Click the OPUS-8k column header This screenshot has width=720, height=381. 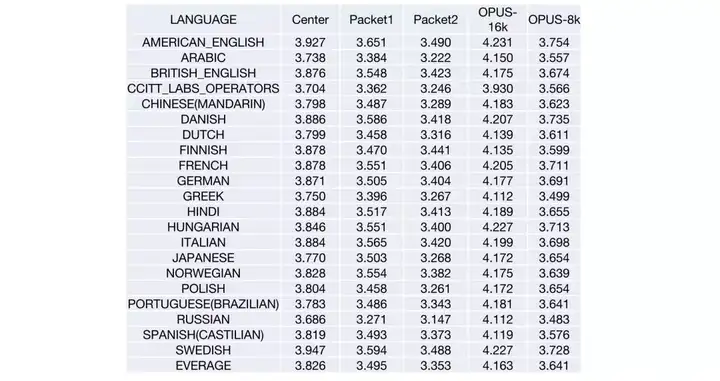554,20
